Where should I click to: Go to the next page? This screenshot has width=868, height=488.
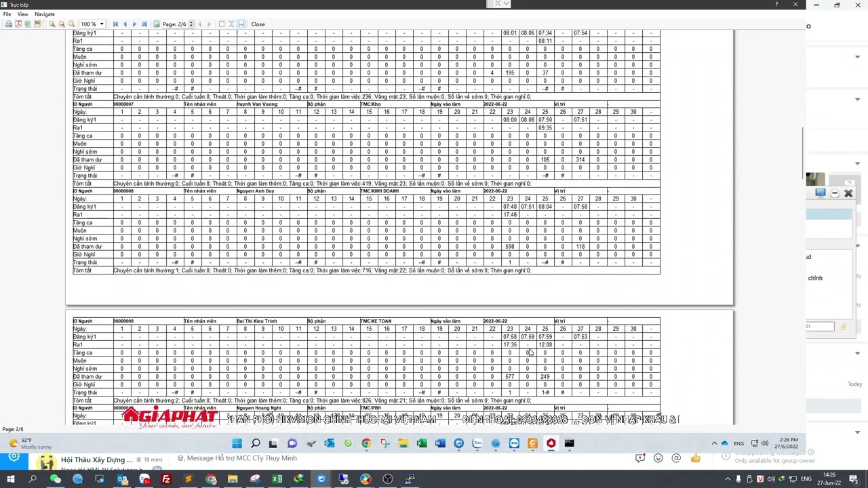tap(134, 24)
